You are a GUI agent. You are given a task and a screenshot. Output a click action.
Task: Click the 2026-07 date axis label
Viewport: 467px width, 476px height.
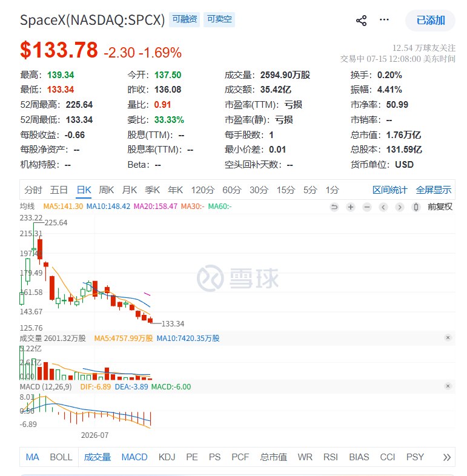(94, 435)
